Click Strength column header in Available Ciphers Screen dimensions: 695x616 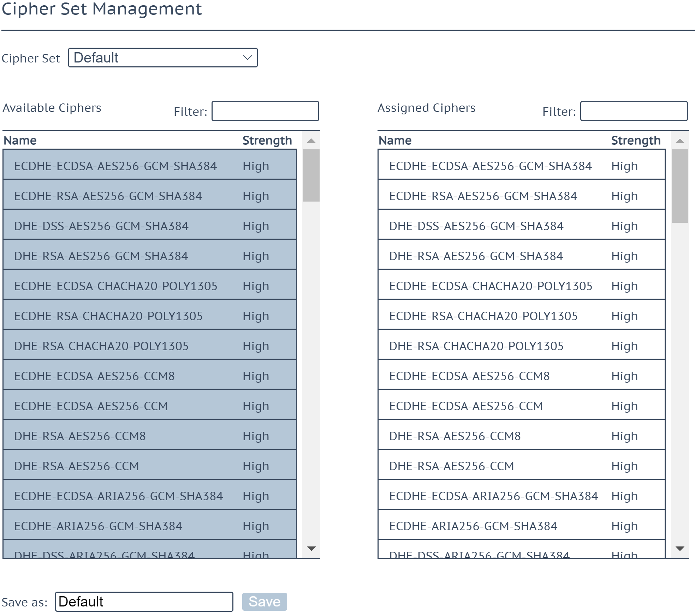(x=267, y=140)
